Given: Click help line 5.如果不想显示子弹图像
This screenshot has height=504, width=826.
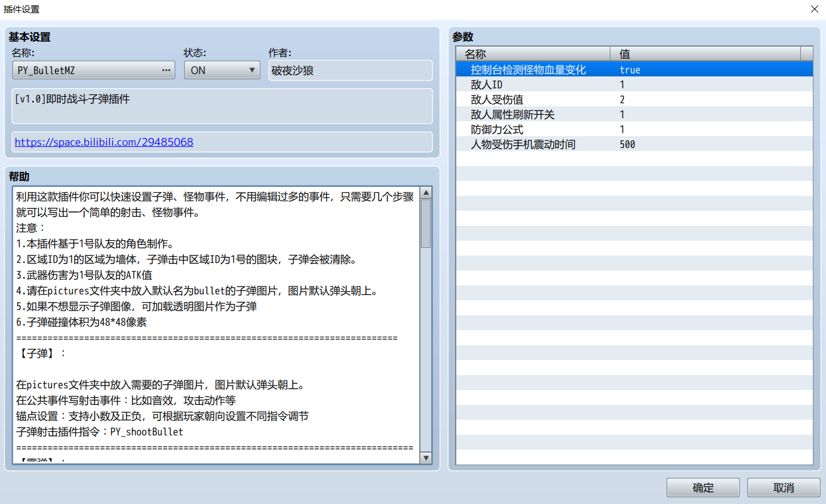Looking at the screenshot, I should click(136, 307).
